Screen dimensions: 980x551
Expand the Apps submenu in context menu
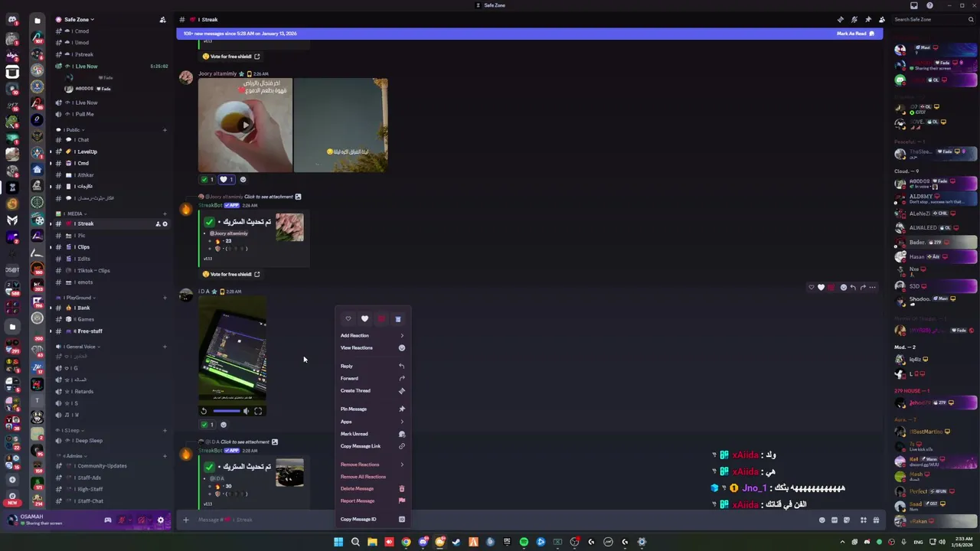coord(373,422)
